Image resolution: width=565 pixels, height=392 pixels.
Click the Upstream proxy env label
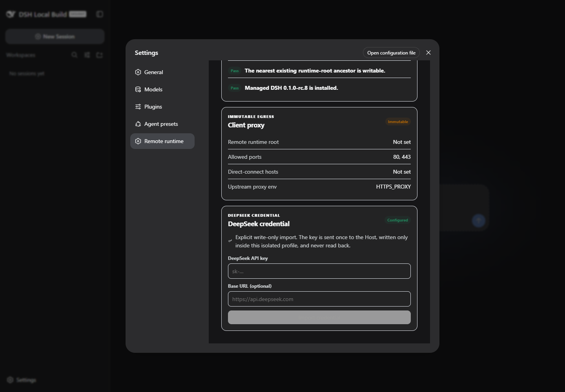(252, 187)
